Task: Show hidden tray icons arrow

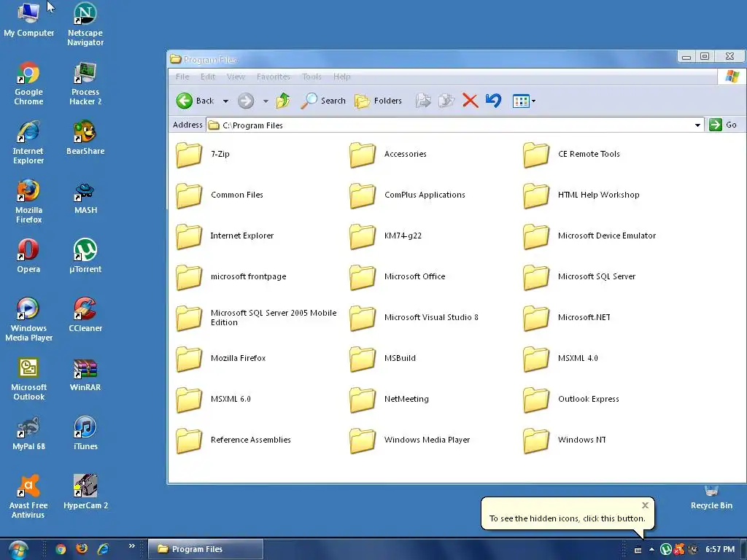Action: (x=651, y=550)
